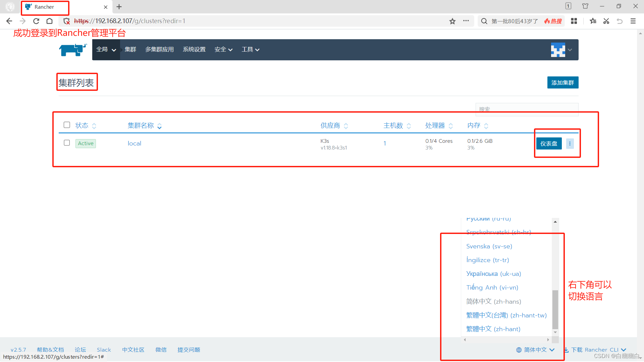This screenshot has height=362, width=644.
Task: Click the browser profile avatar icon
Action: click(x=10, y=7)
